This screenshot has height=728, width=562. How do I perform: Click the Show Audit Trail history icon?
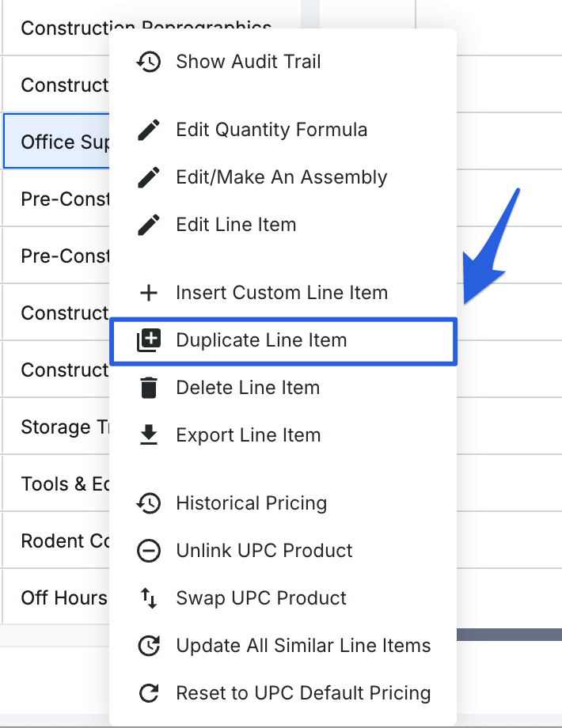[x=149, y=62]
